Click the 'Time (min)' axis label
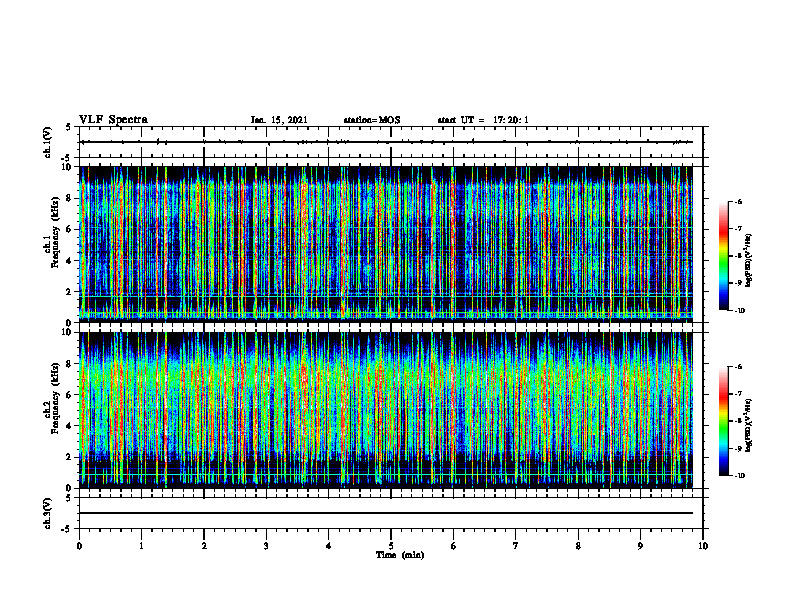792x612 pixels. (x=400, y=555)
